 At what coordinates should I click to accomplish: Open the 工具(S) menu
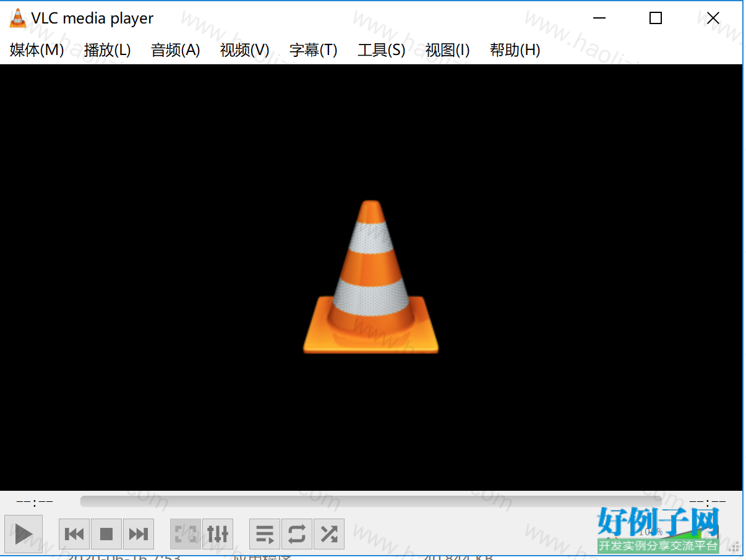coord(382,50)
